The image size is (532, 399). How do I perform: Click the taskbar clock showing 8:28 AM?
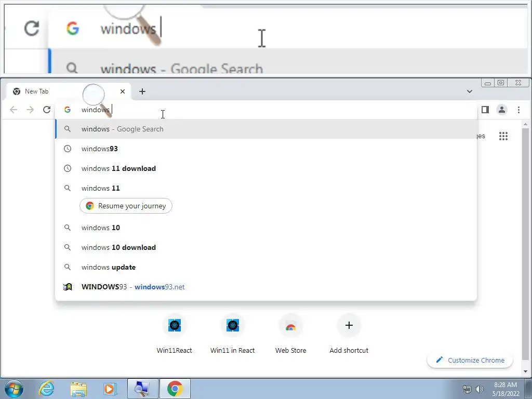pos(506,389)
